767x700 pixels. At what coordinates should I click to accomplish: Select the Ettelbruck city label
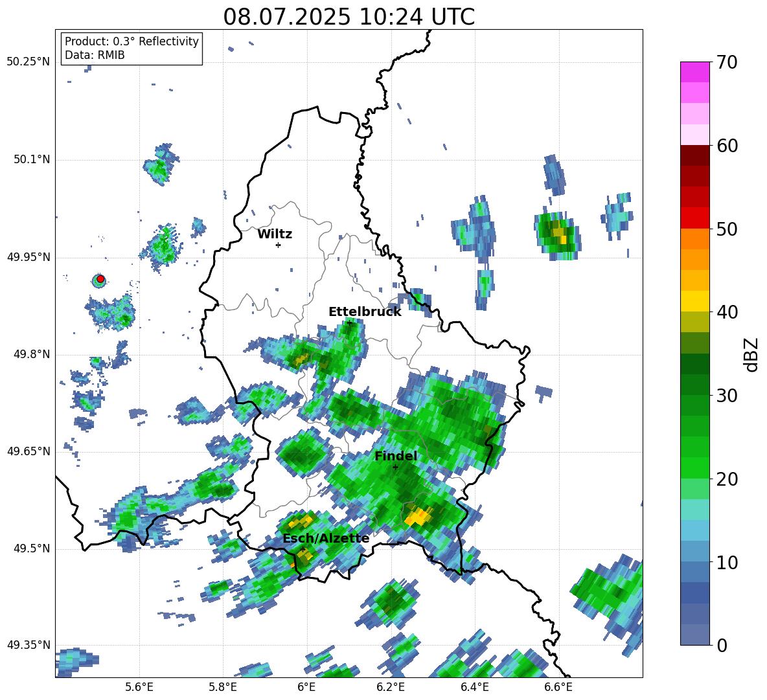tap(365, 312)
